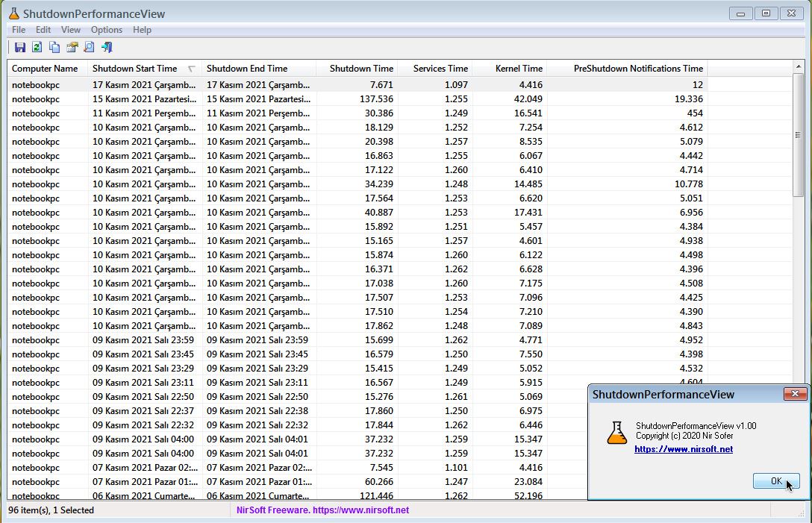Click the status text 96 item(s), 1 Selected
Viewport: 812px width, 523px height.
[51, 510]
